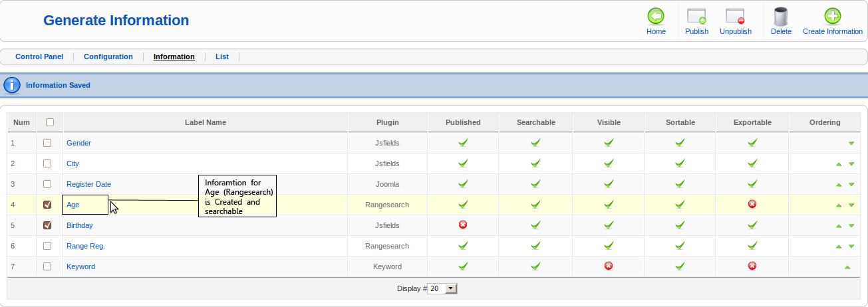Check the Gender row checkbox
The height and width of the screenshot is (307, 868).
click(47, 143)
